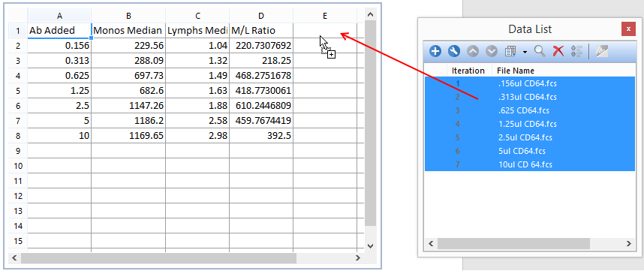
Task: Click the Lymphs Medi header cell
Action: pos(197,31)
